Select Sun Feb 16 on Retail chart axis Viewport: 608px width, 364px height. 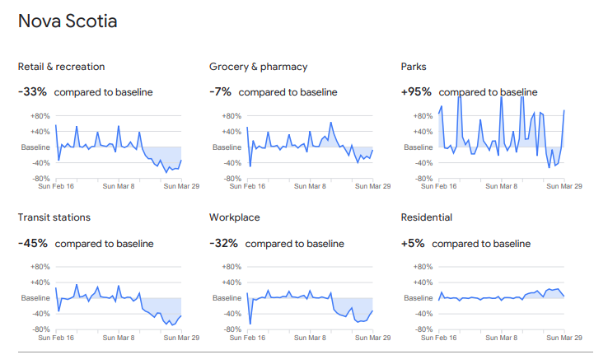tap(57, 186)
